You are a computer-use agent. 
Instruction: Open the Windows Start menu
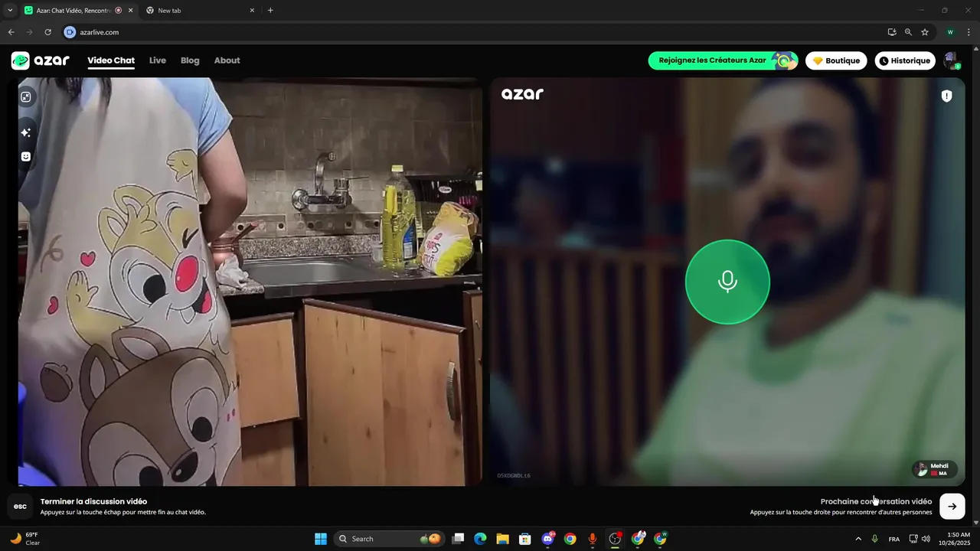[321, 539]
